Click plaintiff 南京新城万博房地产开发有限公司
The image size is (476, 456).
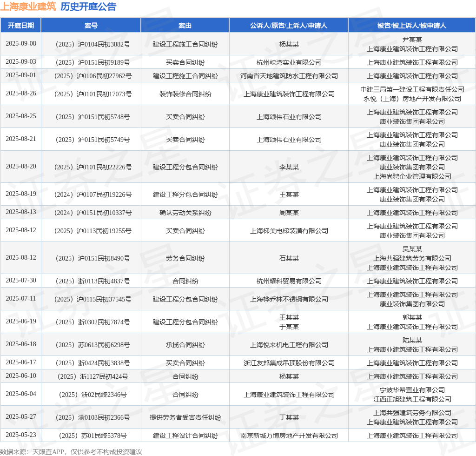289,436
